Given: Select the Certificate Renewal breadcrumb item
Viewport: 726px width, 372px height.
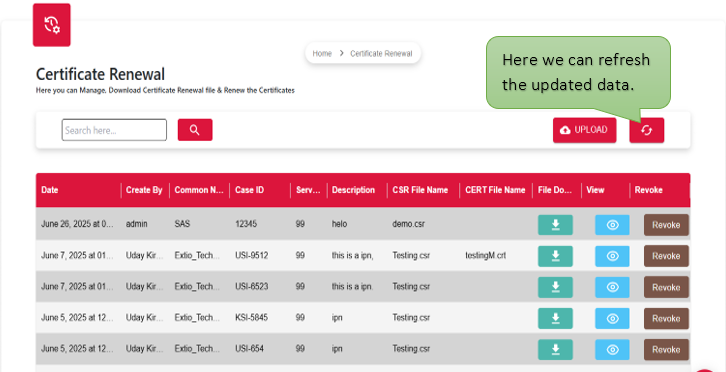Looking at the screenshot, I should point(381,54).
